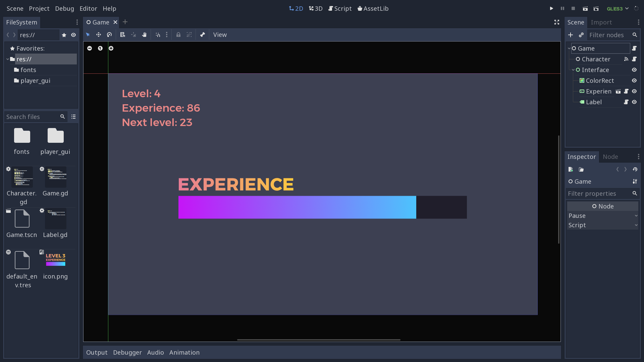The height and width of the screenshot is (362, 644).
Task: Open the smart snapping options magnet icon
Action: click(158, 35)
